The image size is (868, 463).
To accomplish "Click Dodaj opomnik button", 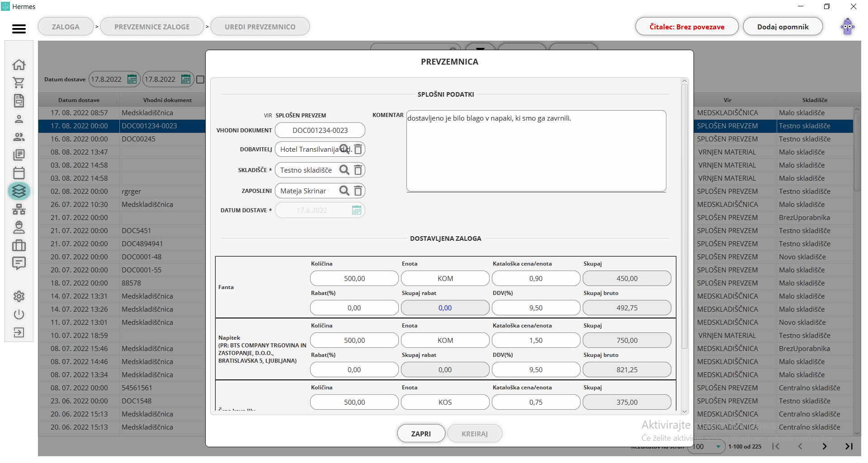I will (783, 27).
